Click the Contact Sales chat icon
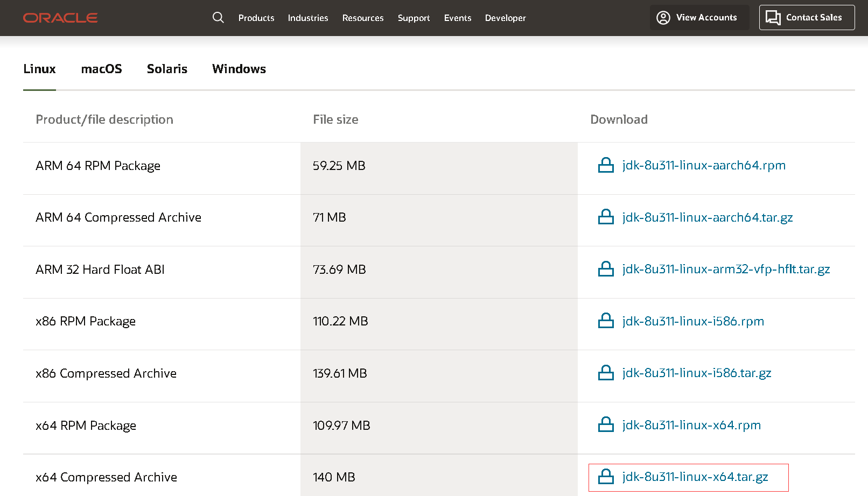The width and height of the screenshot is (868, 496). tap(773, 18)
